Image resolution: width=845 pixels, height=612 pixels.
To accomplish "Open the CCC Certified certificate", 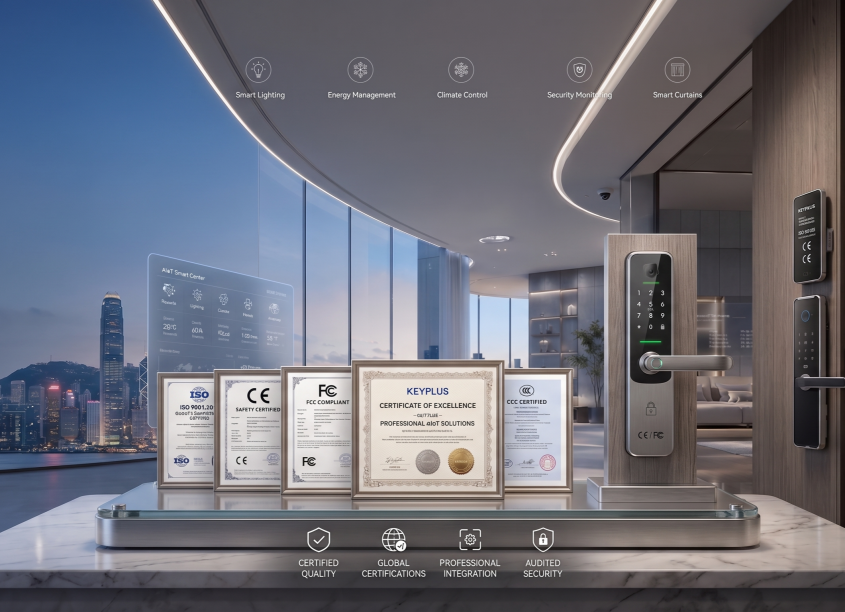I will (537, 430).
